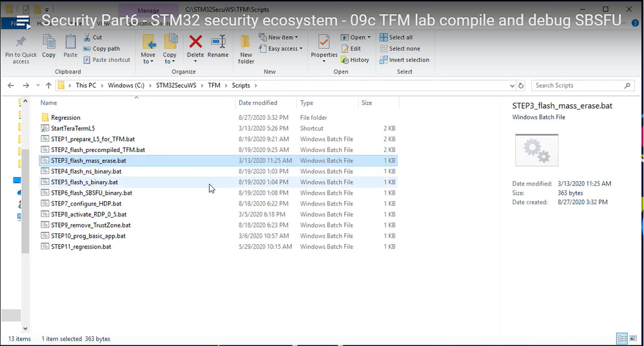This screenshot has height=346, width=644.
Task: Expand the Easy access dropdown
Action: pos(281,48)
